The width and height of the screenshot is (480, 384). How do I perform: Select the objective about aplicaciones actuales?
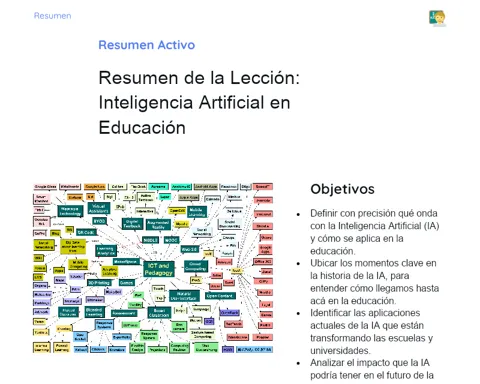[x=371, y=332]
